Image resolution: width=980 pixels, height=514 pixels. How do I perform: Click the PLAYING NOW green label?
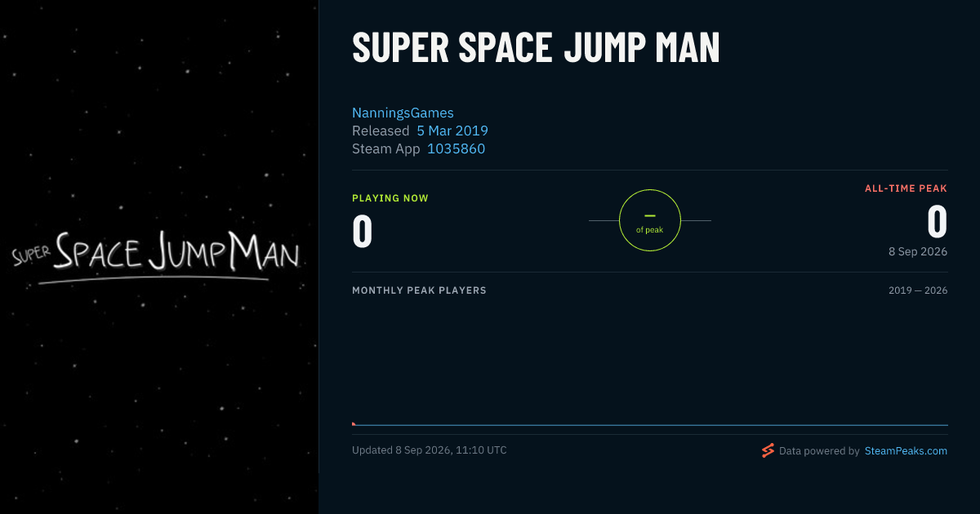390,198
